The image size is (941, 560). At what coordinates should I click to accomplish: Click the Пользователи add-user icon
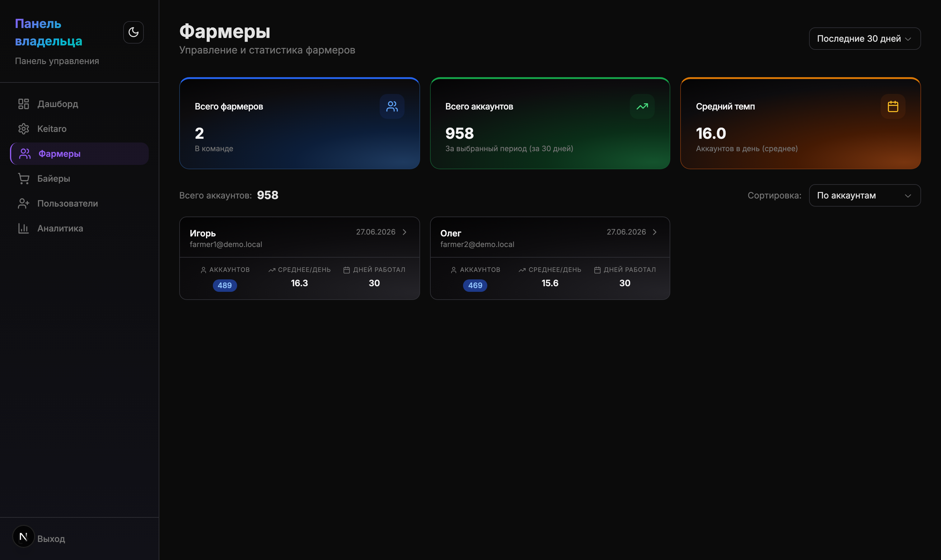23,203
